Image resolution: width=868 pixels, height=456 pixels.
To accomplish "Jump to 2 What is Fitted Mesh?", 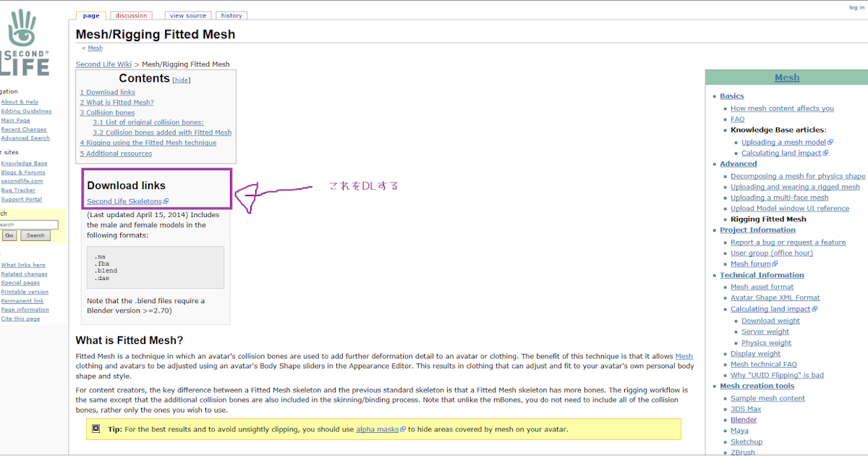I will coord(116,103).
